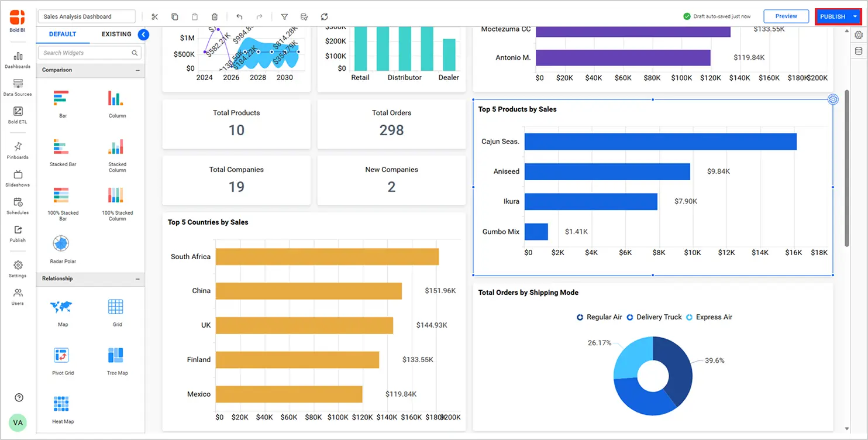Click the Copy icon in toolbar
Viewport: 868px width, 440px height.
coord(175,17)
